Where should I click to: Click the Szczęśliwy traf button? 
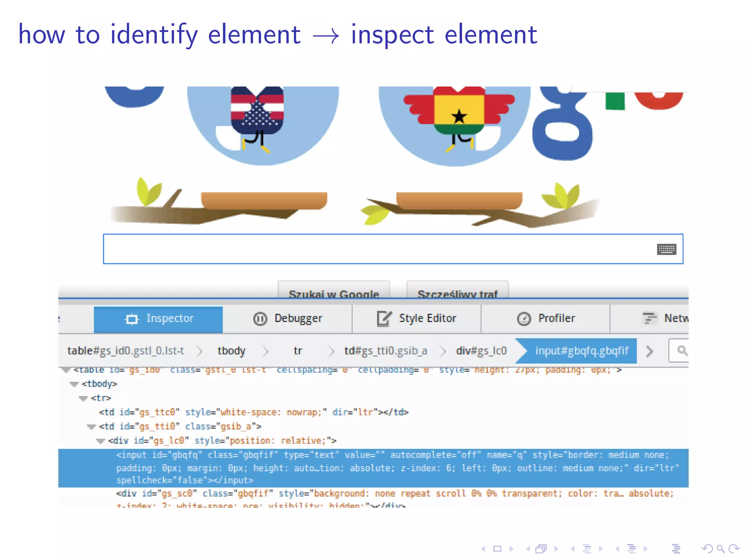(457, 291)
